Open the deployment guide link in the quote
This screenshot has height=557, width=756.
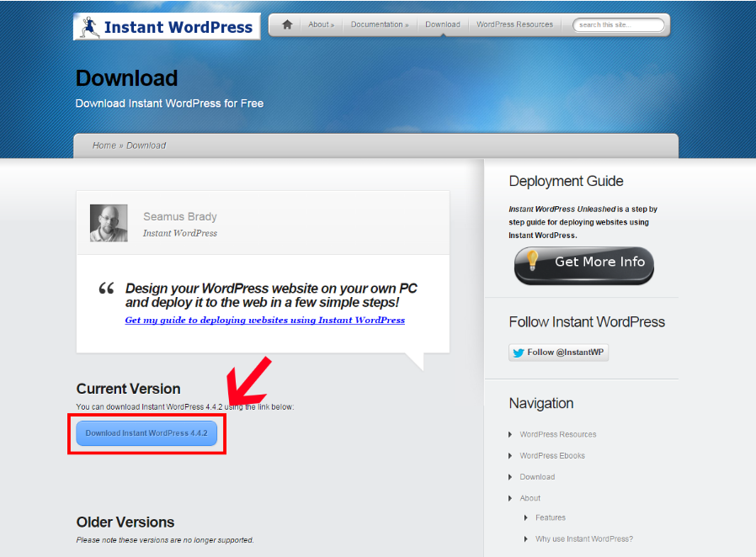(264, 320)
